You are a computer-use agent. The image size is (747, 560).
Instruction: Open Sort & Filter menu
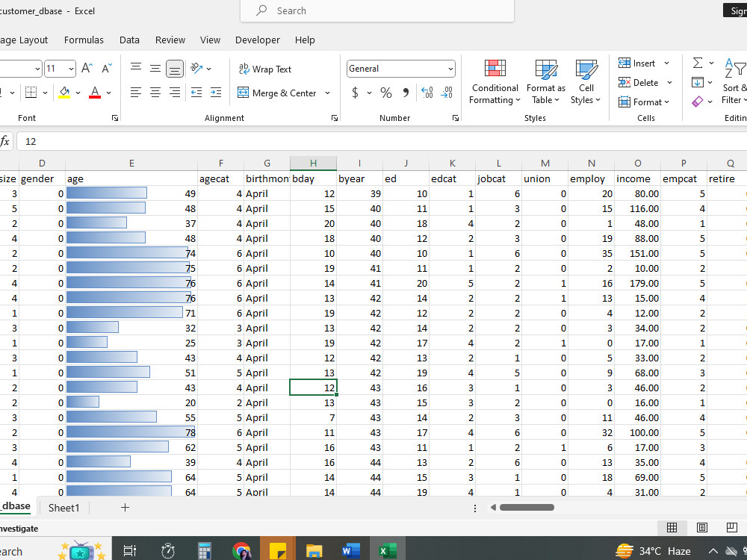(734, 81)
